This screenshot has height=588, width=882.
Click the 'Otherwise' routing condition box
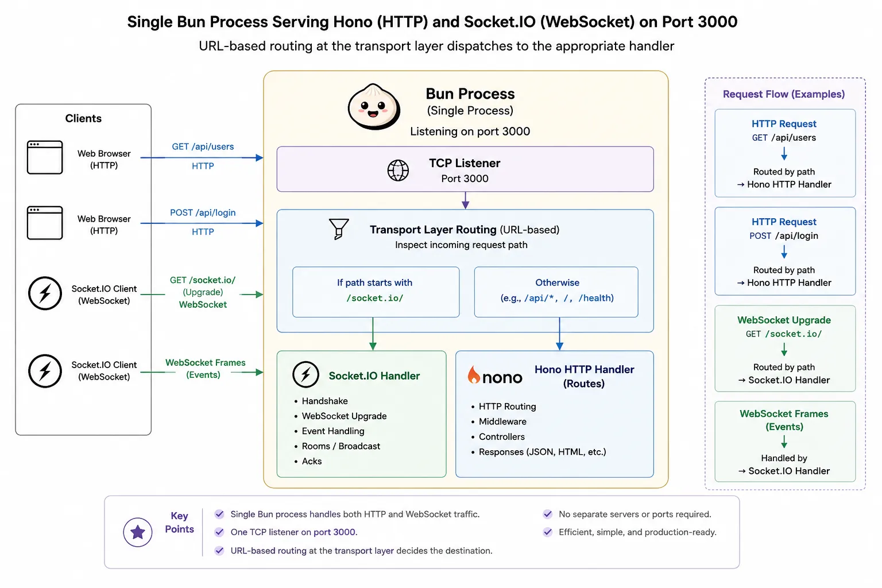tap(556, 292)
